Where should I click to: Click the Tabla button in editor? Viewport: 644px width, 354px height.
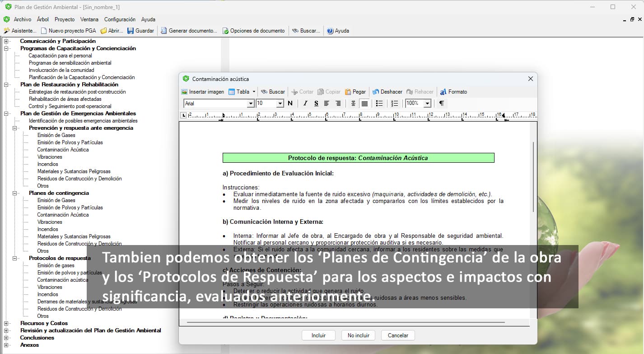pos(239,92)
